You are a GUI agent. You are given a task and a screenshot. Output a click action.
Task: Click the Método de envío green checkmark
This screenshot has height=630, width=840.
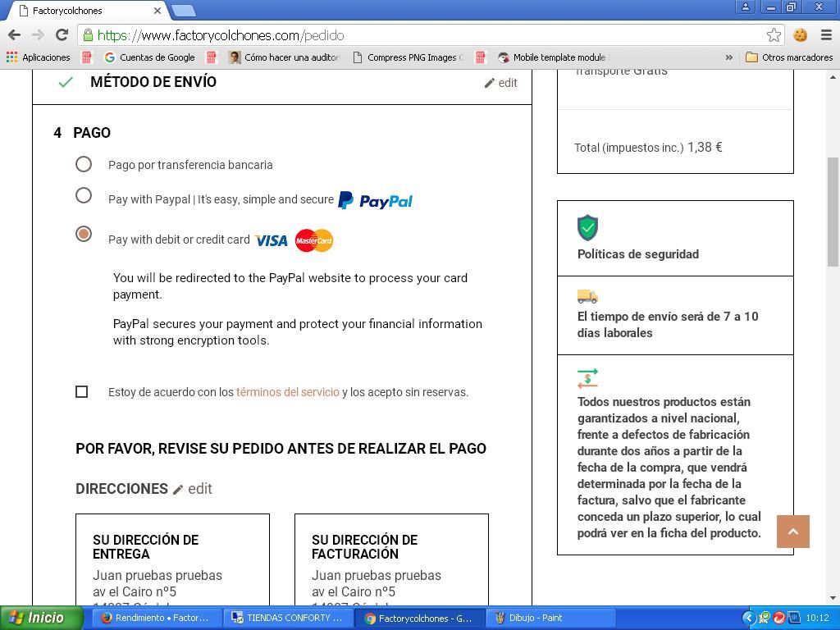pyautogui.click(x=66, y=82)
